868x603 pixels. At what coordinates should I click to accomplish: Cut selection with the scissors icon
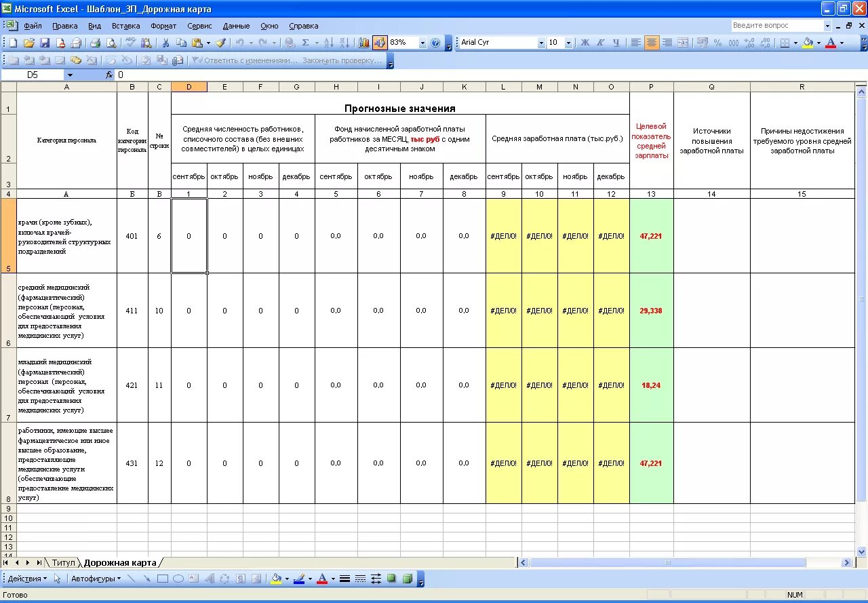point(165,43)
